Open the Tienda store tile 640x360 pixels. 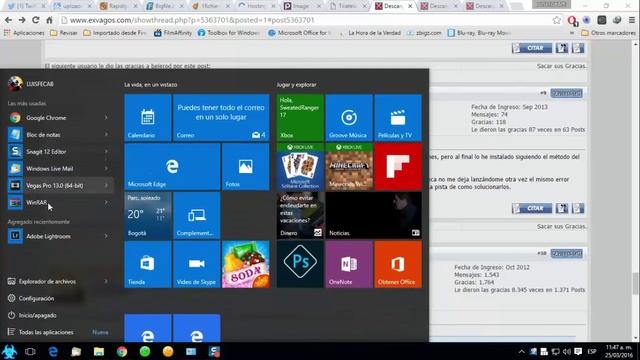pyautogui.click(x=148, y=264)
